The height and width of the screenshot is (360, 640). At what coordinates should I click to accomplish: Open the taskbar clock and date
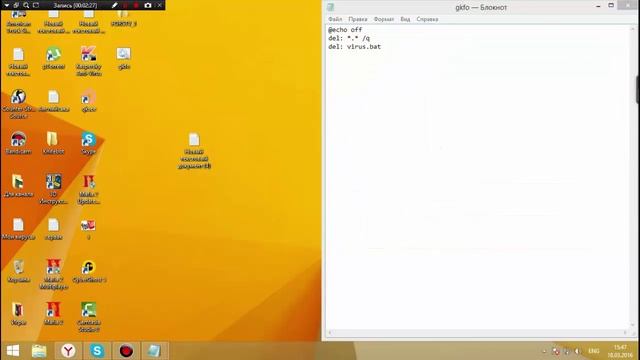pos(620,351)
